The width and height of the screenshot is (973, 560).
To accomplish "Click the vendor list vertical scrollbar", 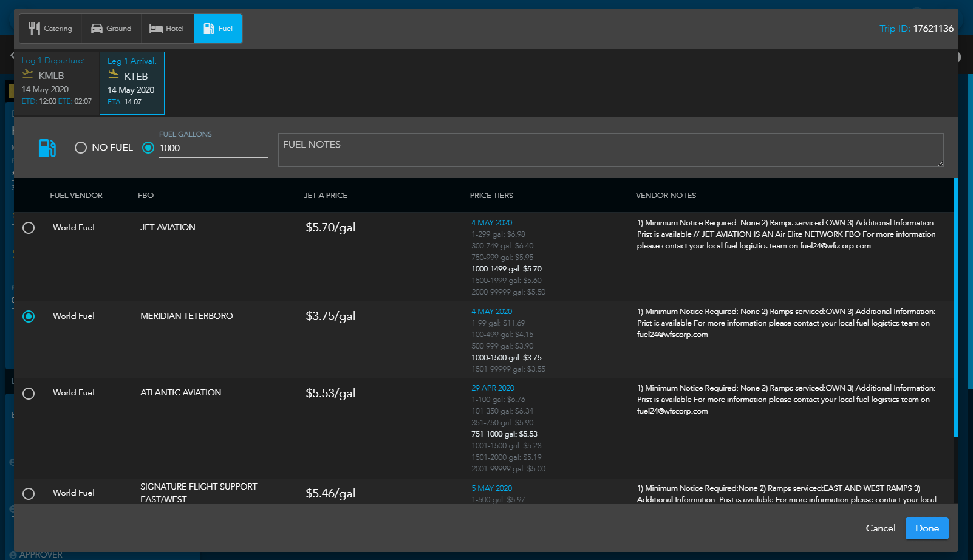I will click(956, 307).
